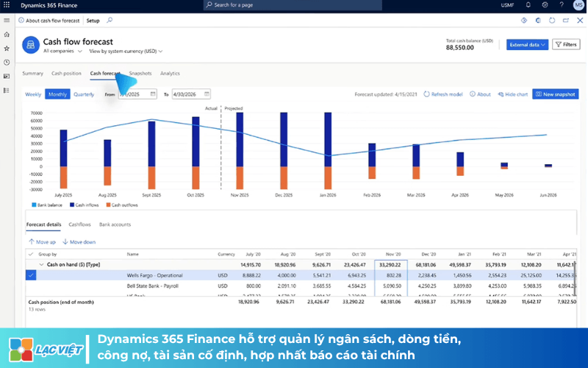Switch to the Snapshots tab
The width and height of the screenshot is (588, 368).
tap(140, 73)
